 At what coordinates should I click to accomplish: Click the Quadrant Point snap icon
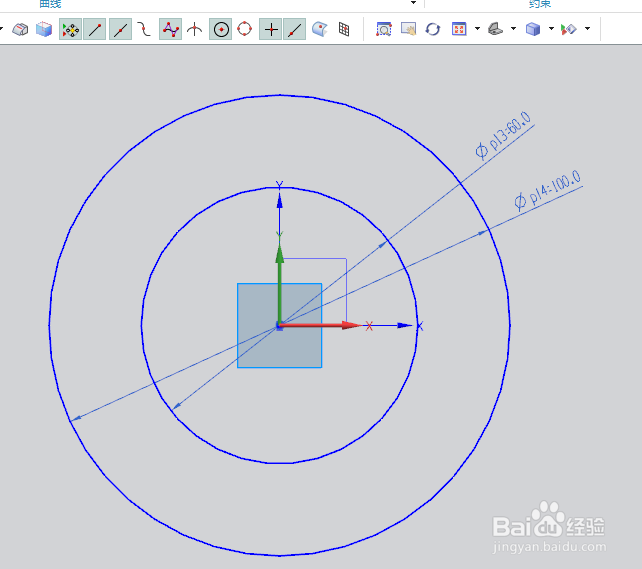tap(245, 29)
